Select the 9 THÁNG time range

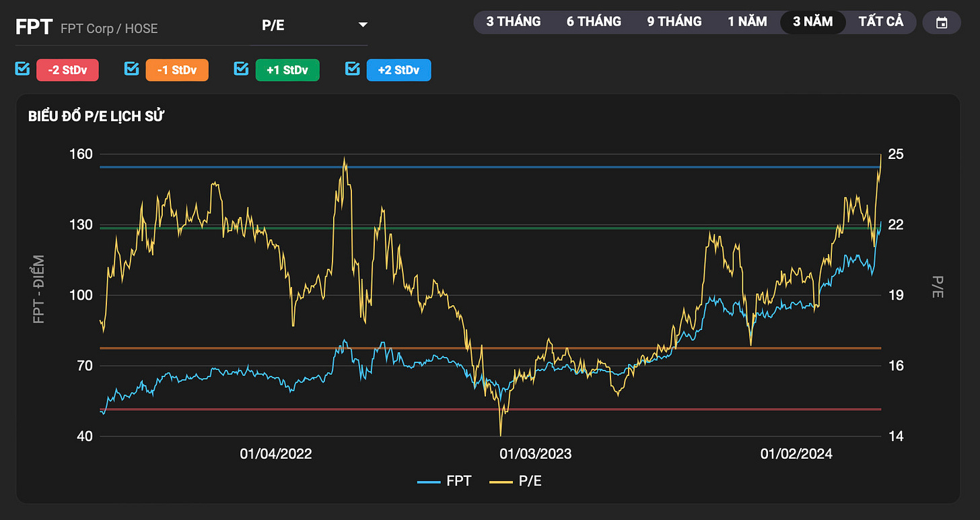click(x=674, y=22)
